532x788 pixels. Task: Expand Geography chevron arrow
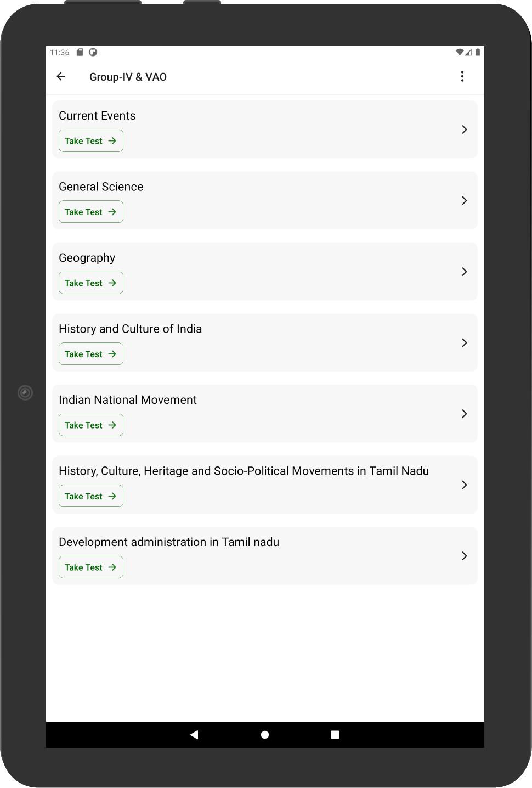click(x=464, y=272)
